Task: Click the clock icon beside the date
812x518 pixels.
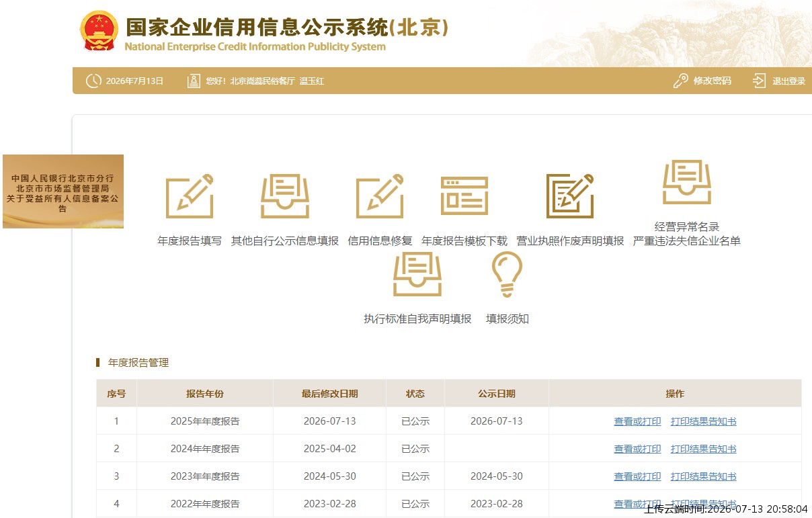Action: tap(93, 81)
